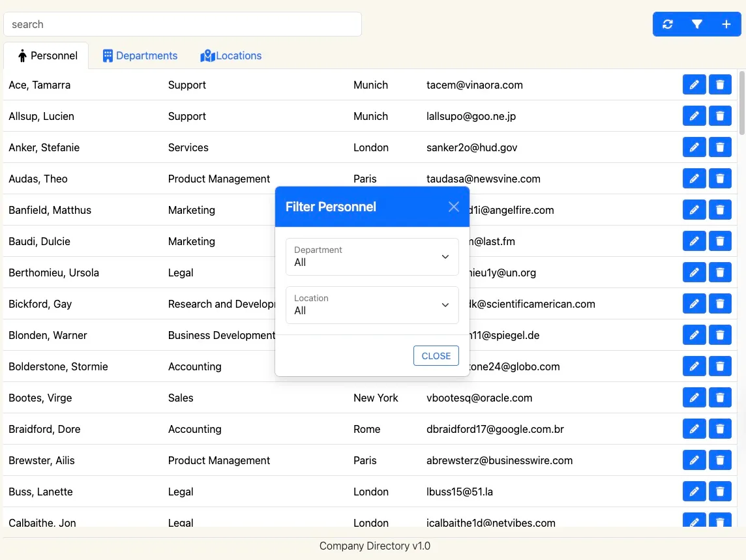This screenshot has width=746, height=560.
Task: Switch to the Departments tab
Action: [x=140, y=56]
